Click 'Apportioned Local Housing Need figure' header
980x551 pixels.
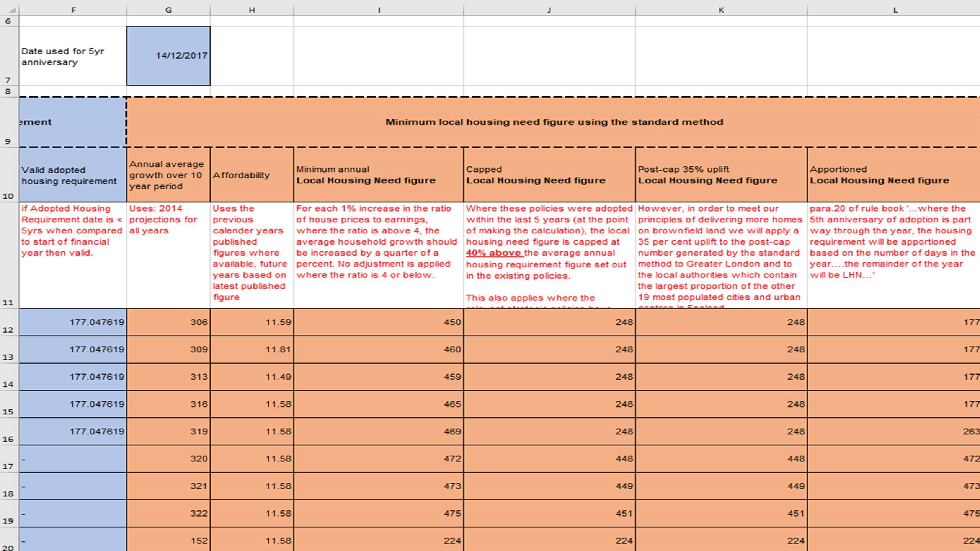894,175
